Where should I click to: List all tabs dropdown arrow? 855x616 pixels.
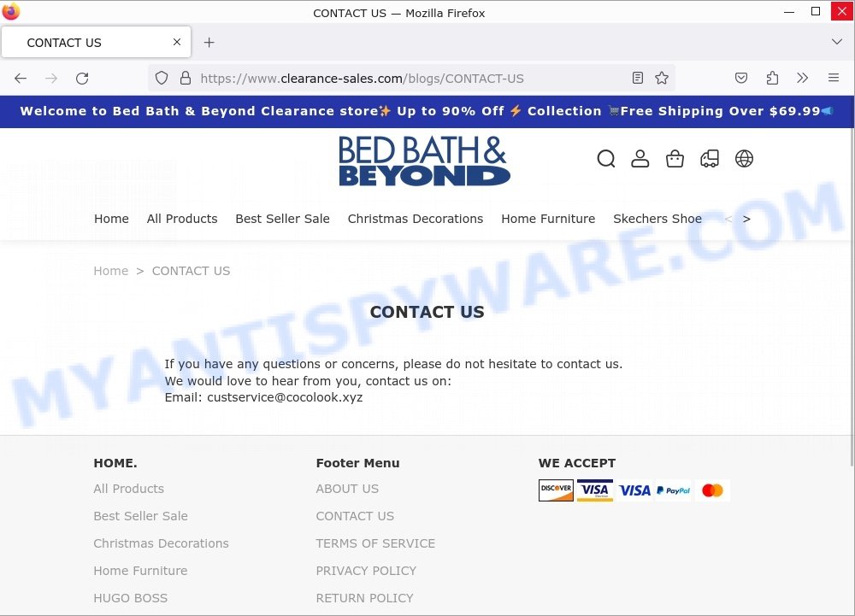[836, 42]
